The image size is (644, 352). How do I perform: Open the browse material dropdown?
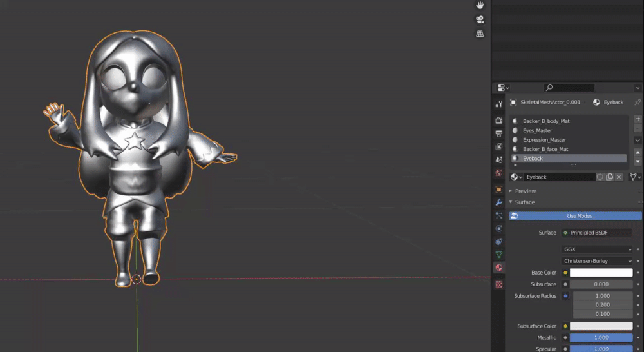coord(516,177)
